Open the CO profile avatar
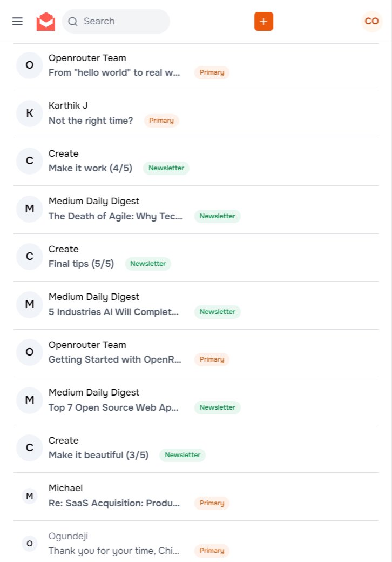The width and height of the screenshot is (392, 562). [371, 21]
